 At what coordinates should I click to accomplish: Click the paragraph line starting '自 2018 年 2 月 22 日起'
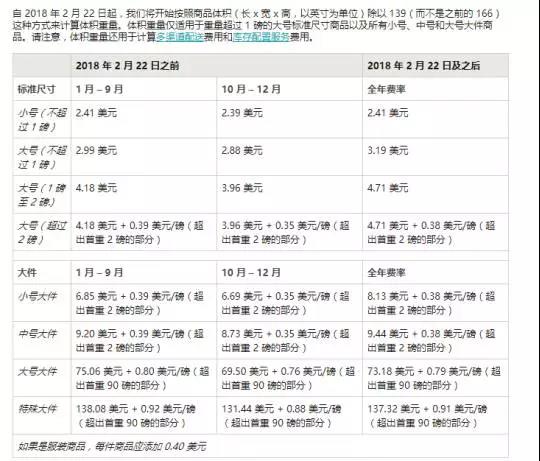pyautogui.click(x=256, y=14)
